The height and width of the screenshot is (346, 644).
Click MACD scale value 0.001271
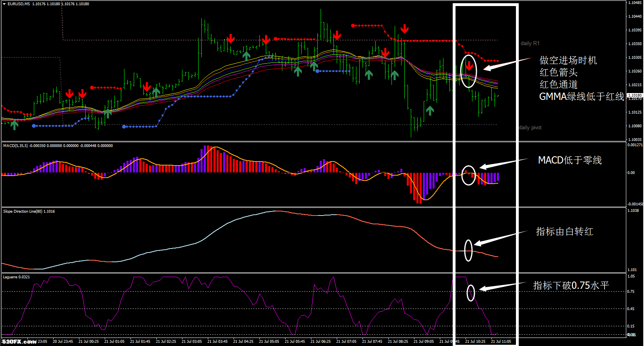click(635, 145)
